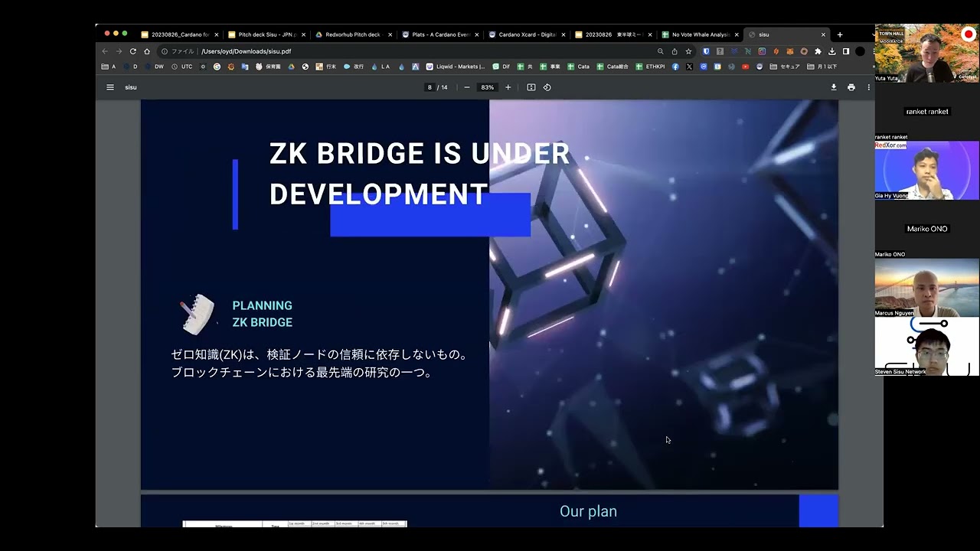The image size is (980, 551).
Task: Open the YouTube bookmark
Action: (745, 67)
